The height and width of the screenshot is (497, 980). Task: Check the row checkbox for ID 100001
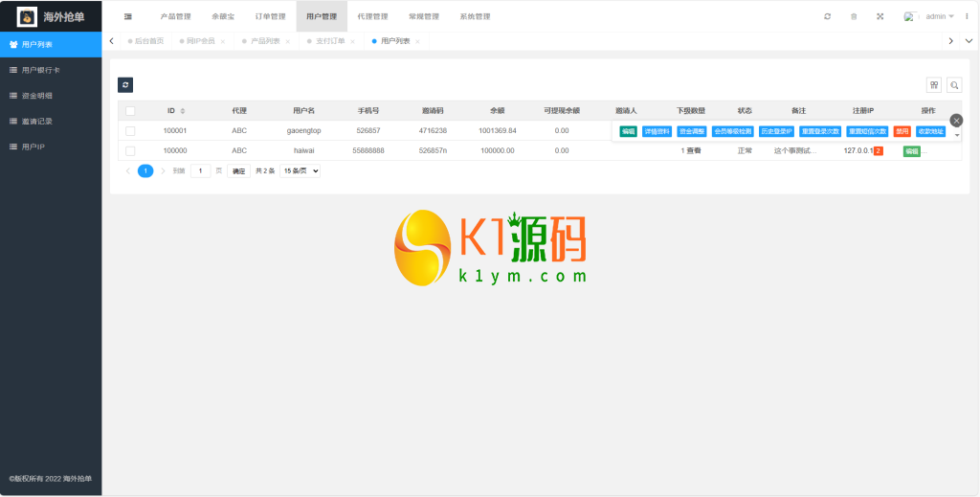click(x=130, y=130)
